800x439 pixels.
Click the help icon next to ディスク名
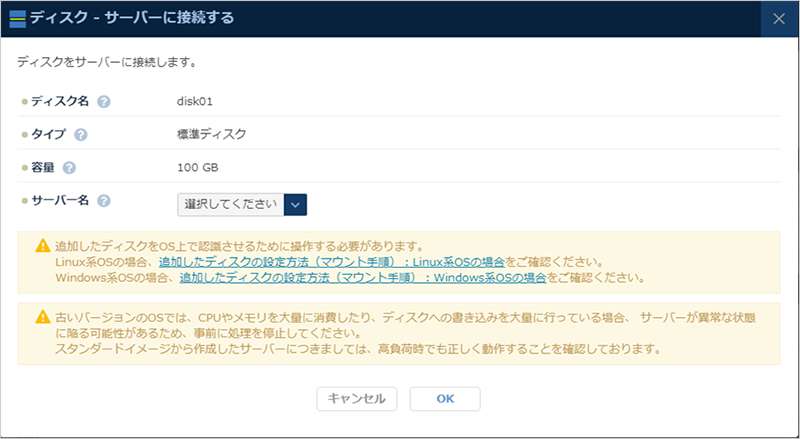pos(104,102)
